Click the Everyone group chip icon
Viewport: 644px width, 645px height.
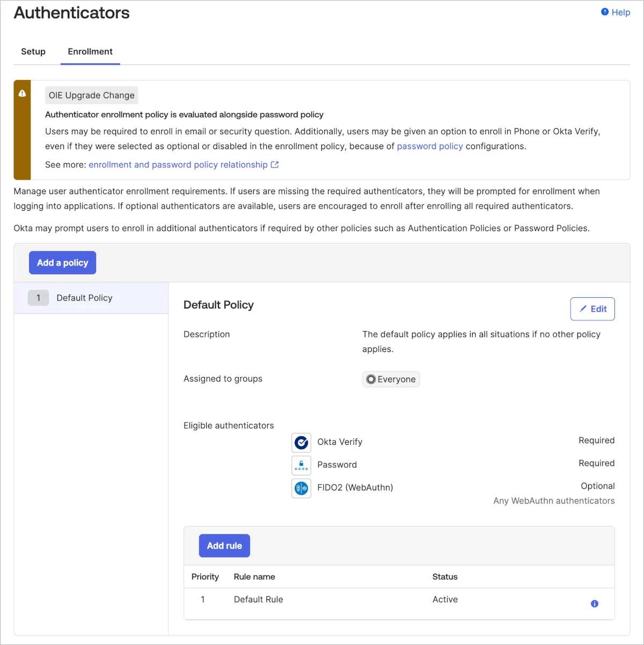tap(371, 379)
